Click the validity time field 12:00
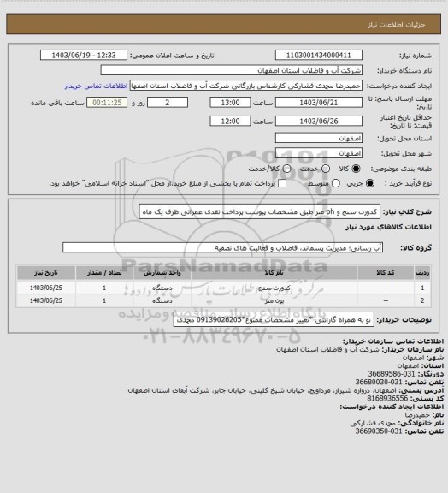Screen dimensions: 448x493 click(x=230, y=121)
